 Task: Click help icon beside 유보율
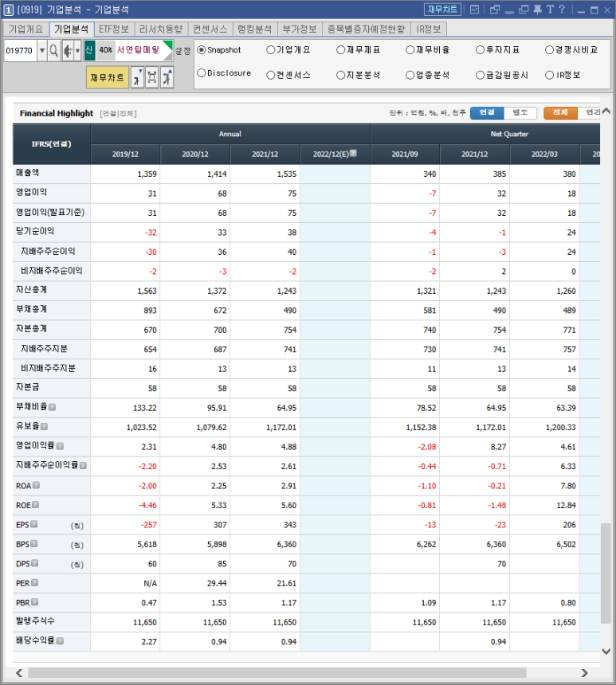pyautogui.click(x=44, y=427)
